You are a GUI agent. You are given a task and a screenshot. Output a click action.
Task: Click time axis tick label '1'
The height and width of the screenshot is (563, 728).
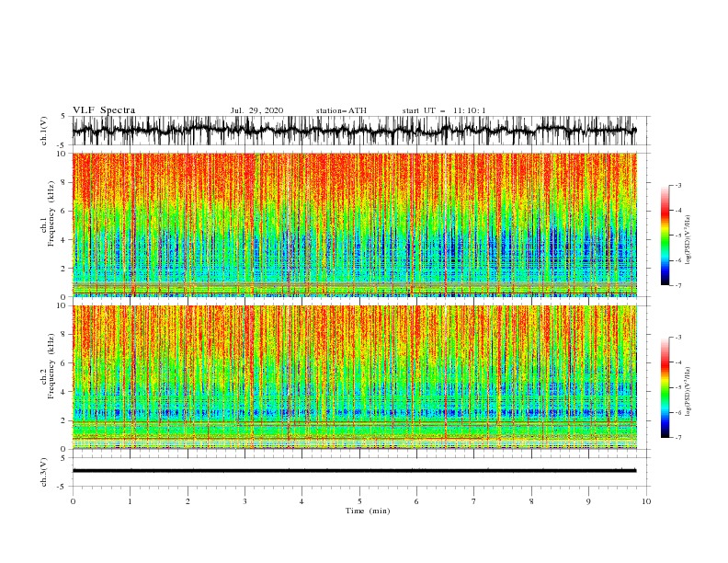(x=130, y=501)
